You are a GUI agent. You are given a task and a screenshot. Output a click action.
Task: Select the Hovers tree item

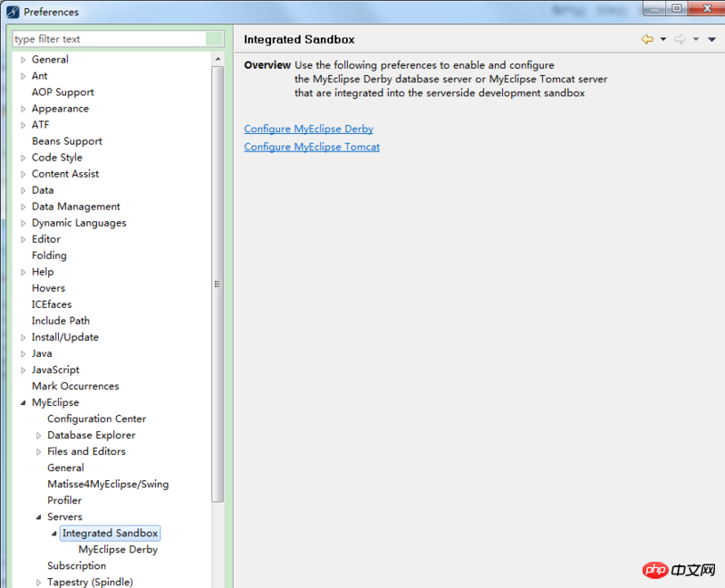pos(49,288)
